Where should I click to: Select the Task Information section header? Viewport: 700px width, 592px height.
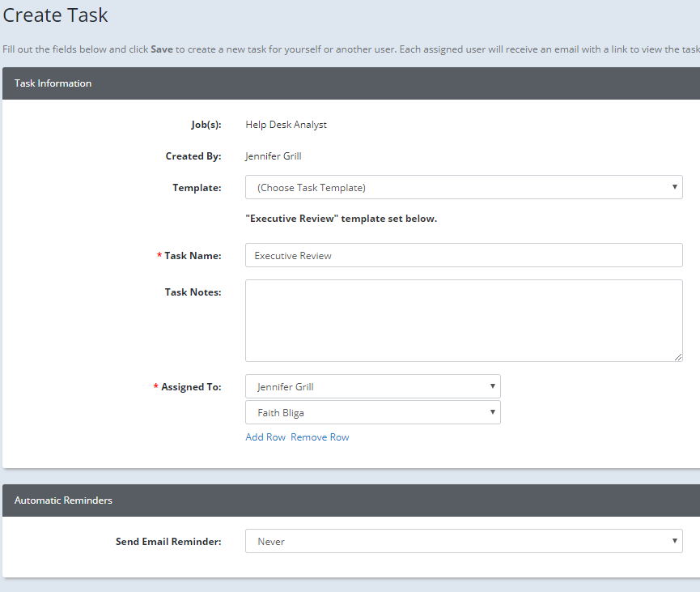(53, 83)
